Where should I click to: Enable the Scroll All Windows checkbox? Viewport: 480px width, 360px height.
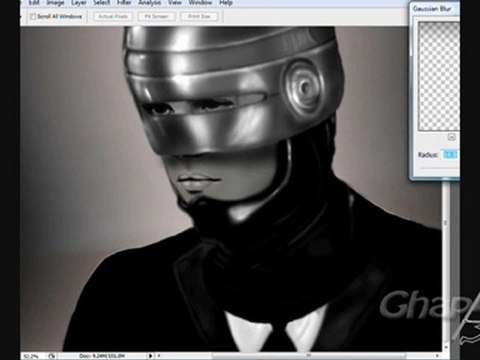[x=33, y=16]
